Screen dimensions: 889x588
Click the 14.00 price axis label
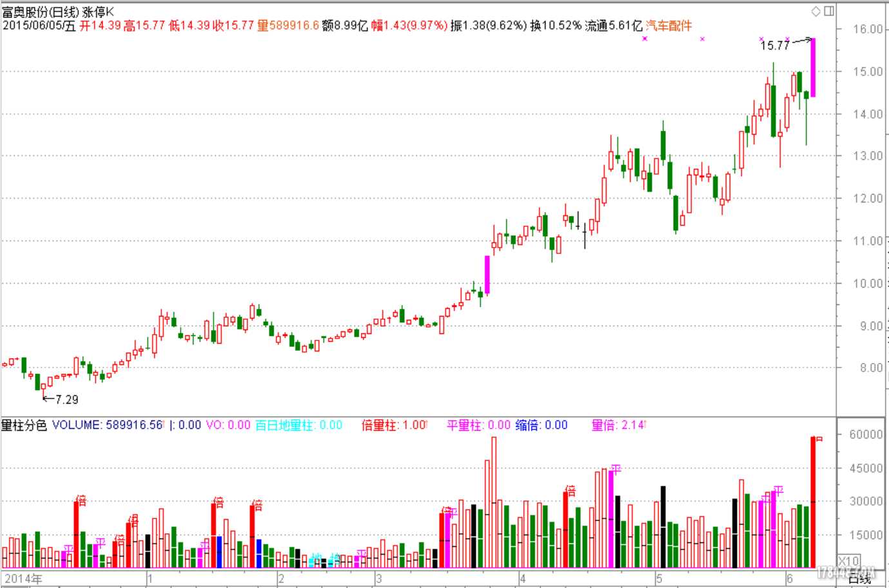tap(868, 114)
